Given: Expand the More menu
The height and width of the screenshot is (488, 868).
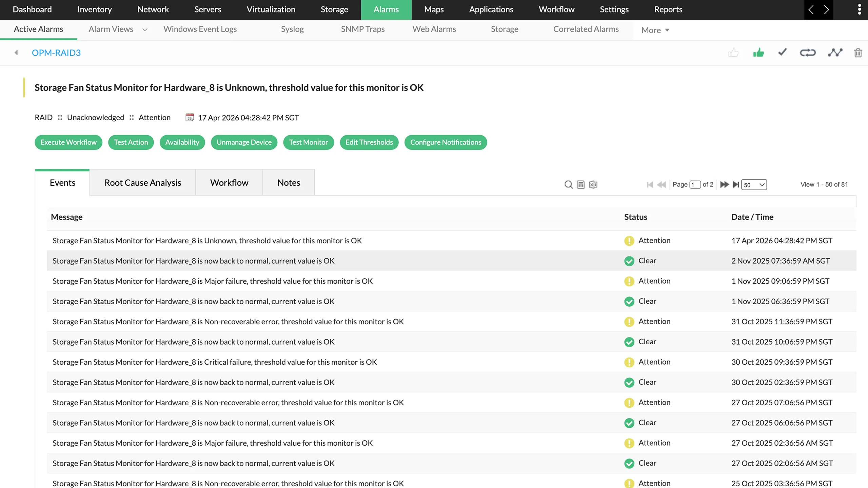Looking at the screenshot, I should (x=655, y=30).
